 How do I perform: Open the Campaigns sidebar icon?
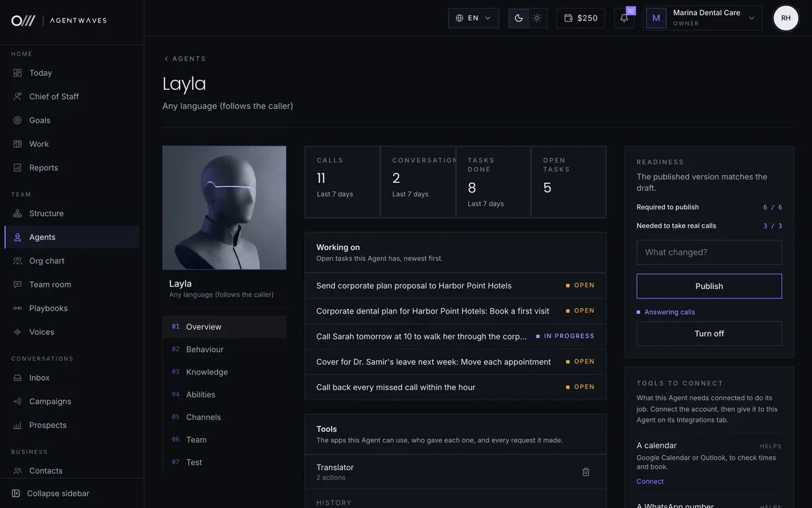18,402
